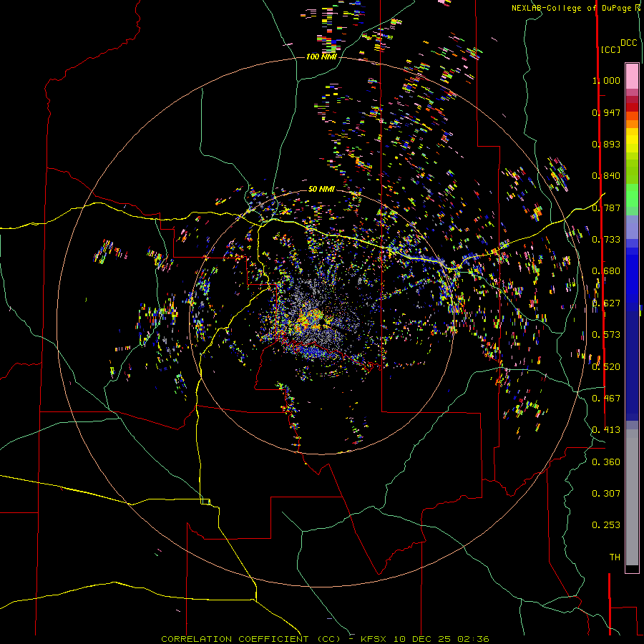Click the CORRELATION COEFFICIENT (CC) title text
This screenshot has width=644, height=644.
251,639
